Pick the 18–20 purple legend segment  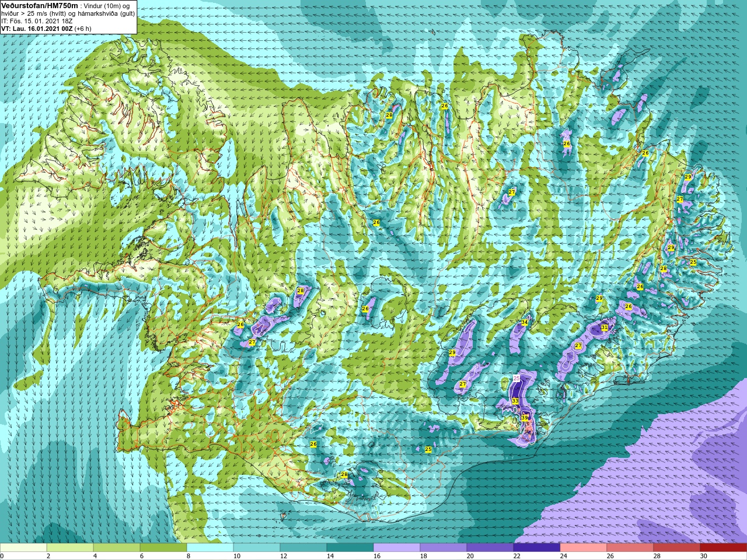[x=444, y=547]
